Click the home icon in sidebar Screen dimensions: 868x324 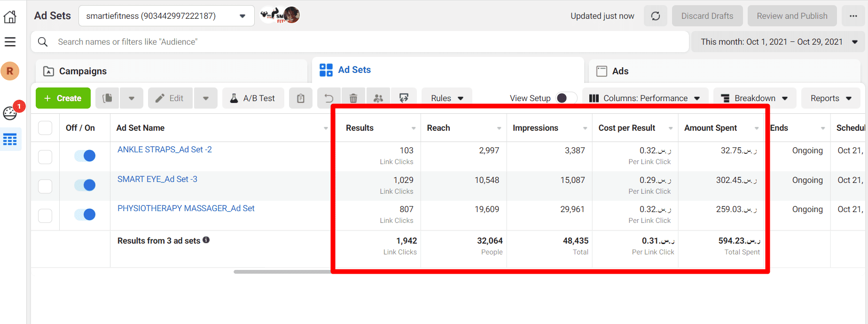tap(10, 17)
